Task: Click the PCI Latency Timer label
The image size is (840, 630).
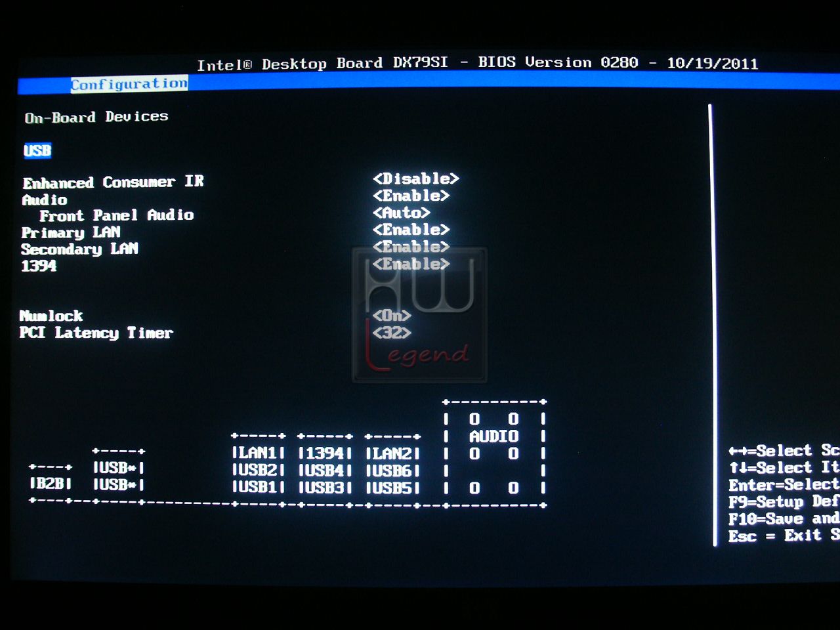Action: click(96, 333)
